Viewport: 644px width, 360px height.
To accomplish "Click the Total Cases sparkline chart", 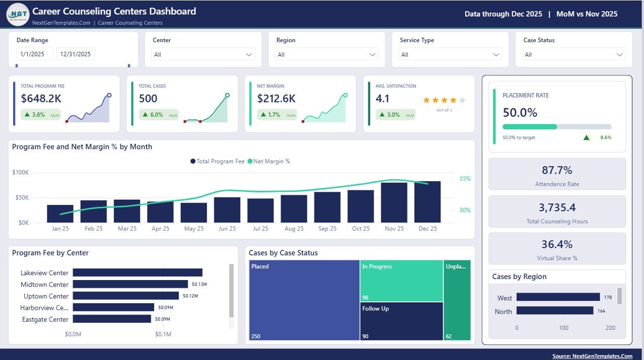I will [206, 108].
